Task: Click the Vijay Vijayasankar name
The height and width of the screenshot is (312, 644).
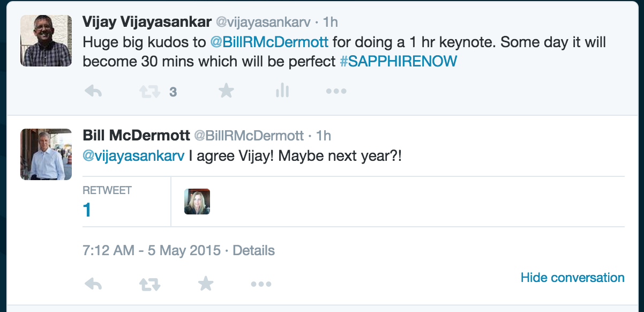Action: coord(146,22)
